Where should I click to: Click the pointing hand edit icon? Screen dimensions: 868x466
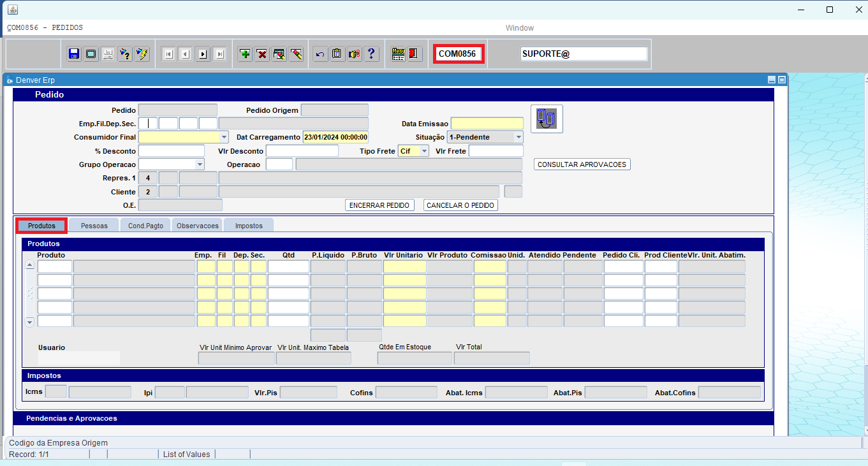[x=355, y=54]
